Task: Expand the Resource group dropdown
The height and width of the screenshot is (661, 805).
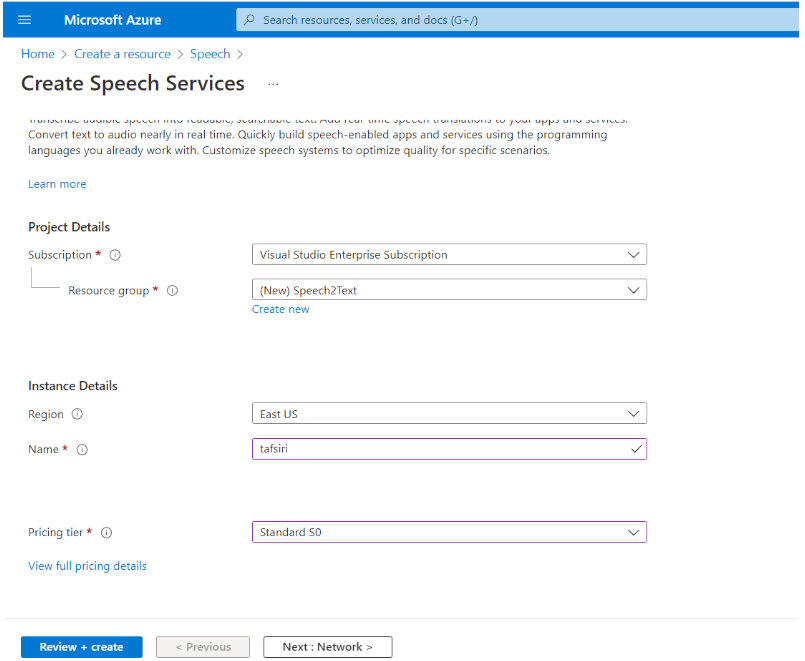Action: [448, 290]
